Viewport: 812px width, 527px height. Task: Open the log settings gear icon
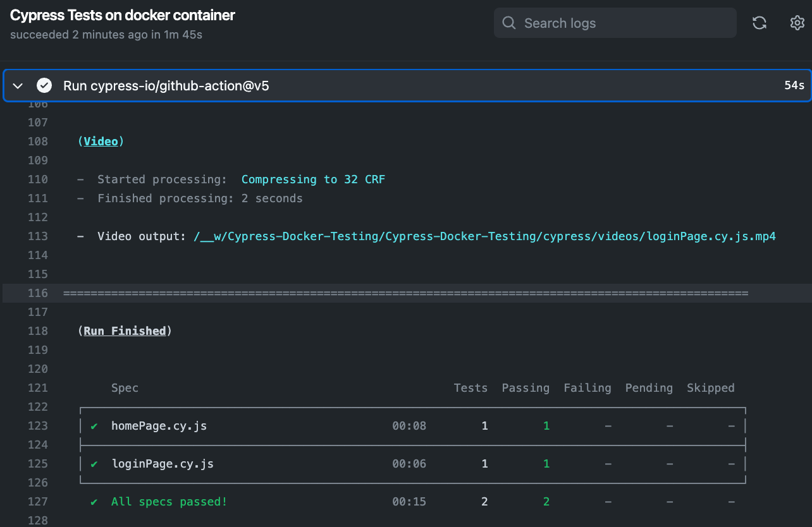797,23
